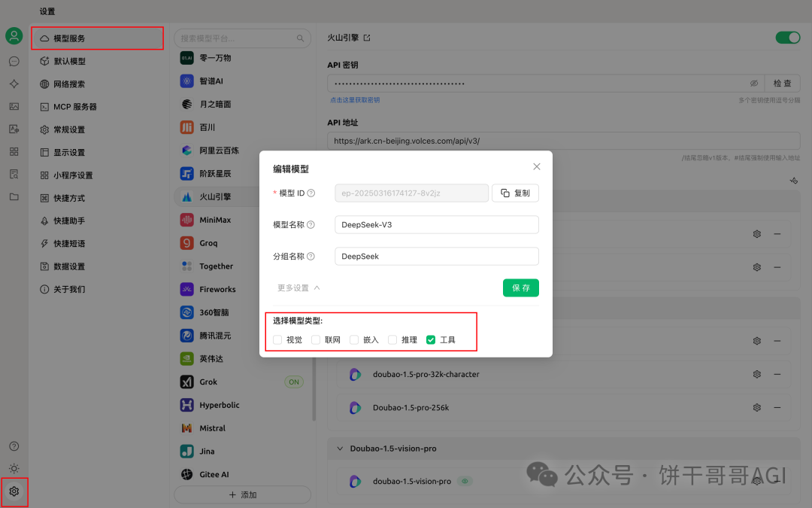
Task: Show the API key with eye icon
Action: pos(754,84)
